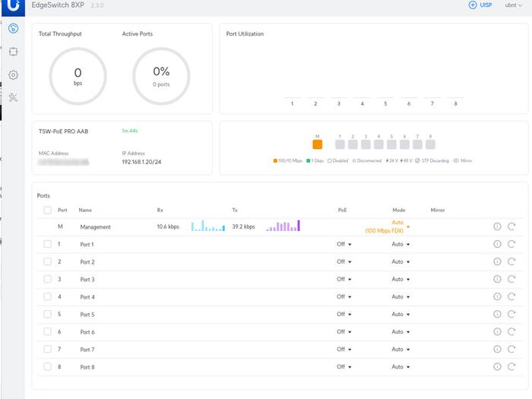The width and height of the screenshot is (532, 399).
Task: Restart Port 8 with refresh icon
Action: (511, 367)
